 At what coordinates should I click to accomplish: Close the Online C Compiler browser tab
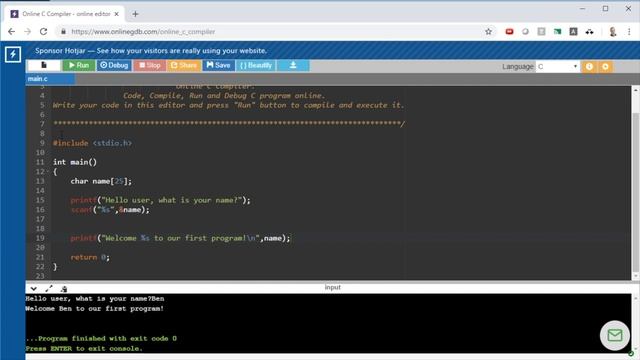tap(116, 14)
